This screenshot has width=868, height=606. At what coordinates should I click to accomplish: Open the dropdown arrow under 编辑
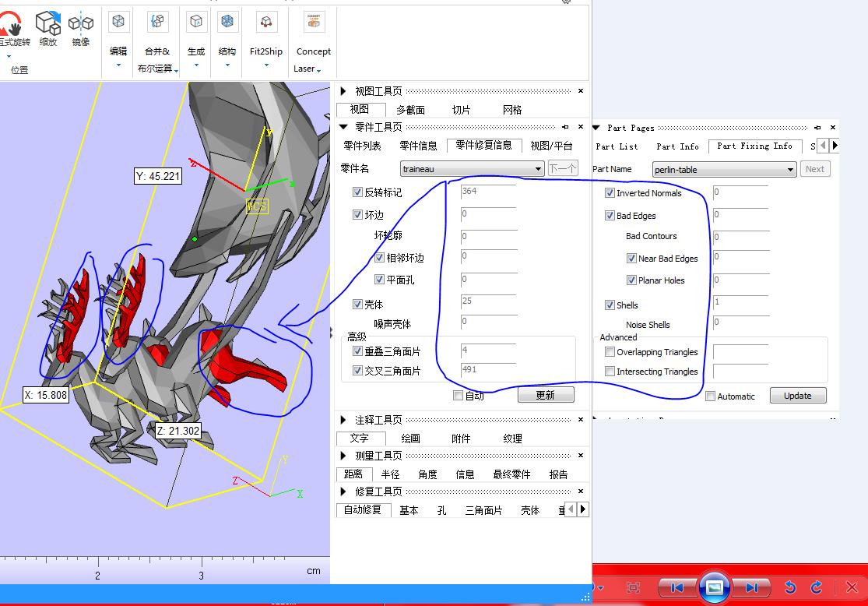pos(118,65)
